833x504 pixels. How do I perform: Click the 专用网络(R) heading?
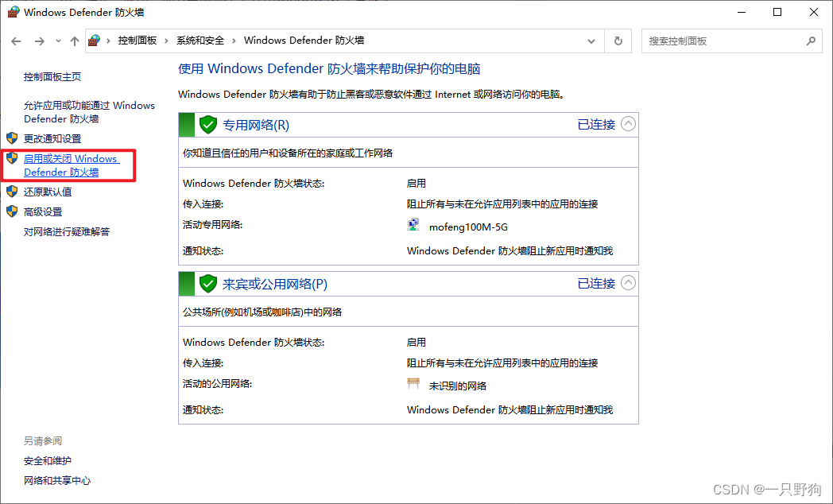pos(255,125)
